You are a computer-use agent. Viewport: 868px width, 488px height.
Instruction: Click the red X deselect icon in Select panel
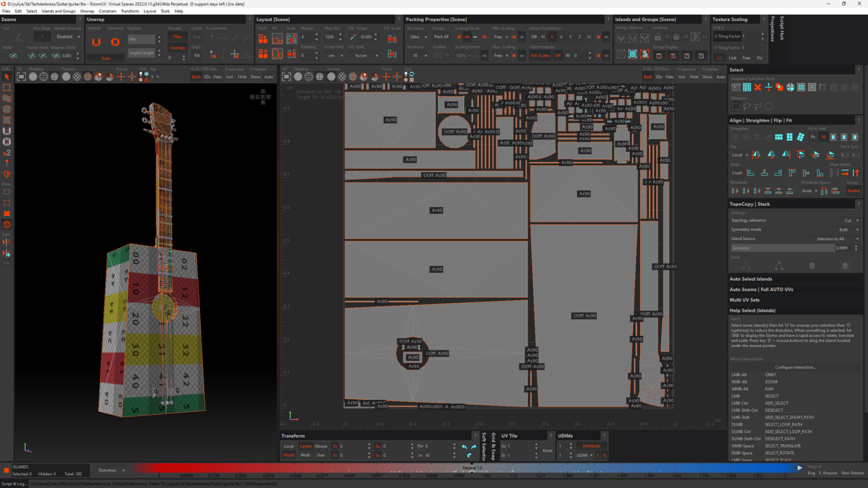pyautogui.click(x=758, y=87)
